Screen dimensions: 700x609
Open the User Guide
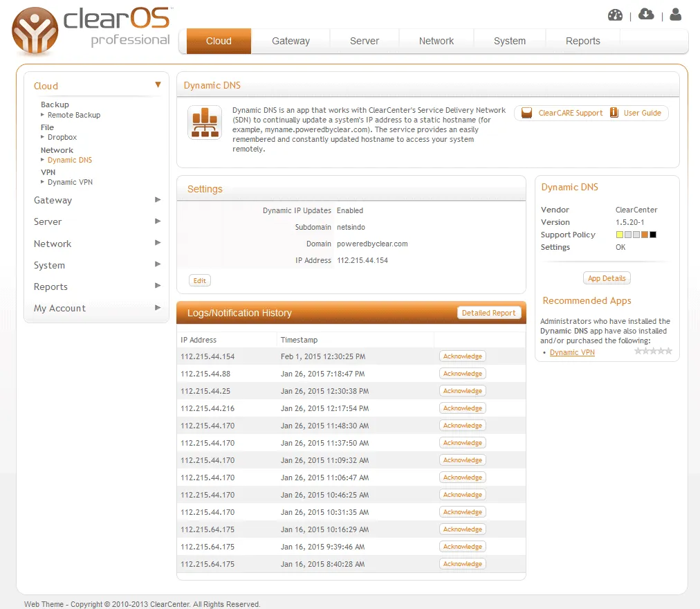pyautogui.click(x=636, y=113)
